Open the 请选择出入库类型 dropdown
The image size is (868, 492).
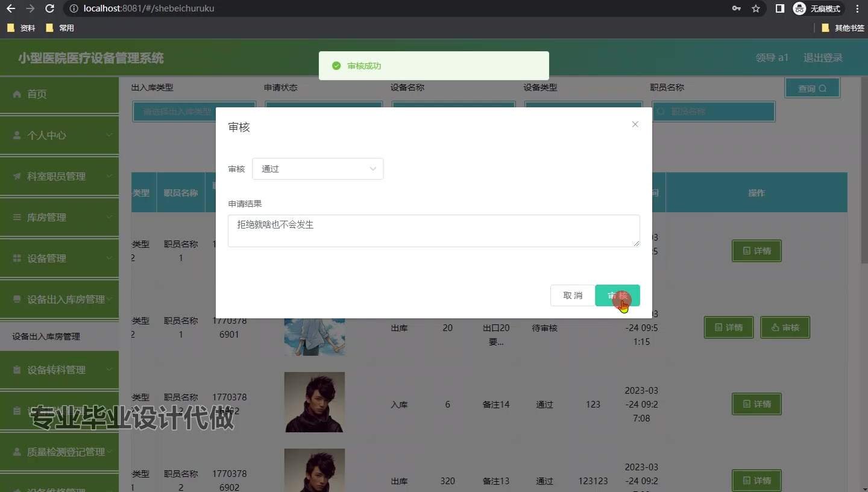pyautogui.click(x=194, y=112)
